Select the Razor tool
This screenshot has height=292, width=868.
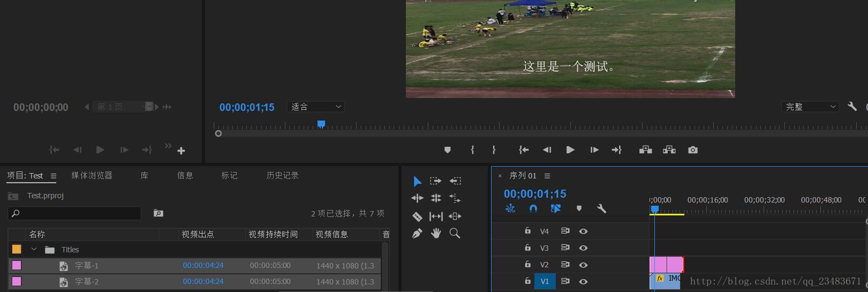click(417, 216)
